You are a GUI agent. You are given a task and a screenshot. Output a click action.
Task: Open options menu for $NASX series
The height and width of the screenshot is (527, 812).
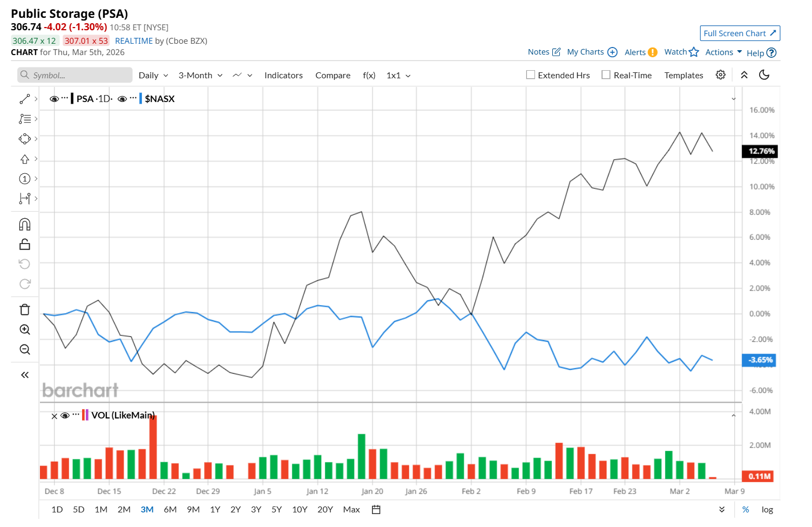coord(133,98)
